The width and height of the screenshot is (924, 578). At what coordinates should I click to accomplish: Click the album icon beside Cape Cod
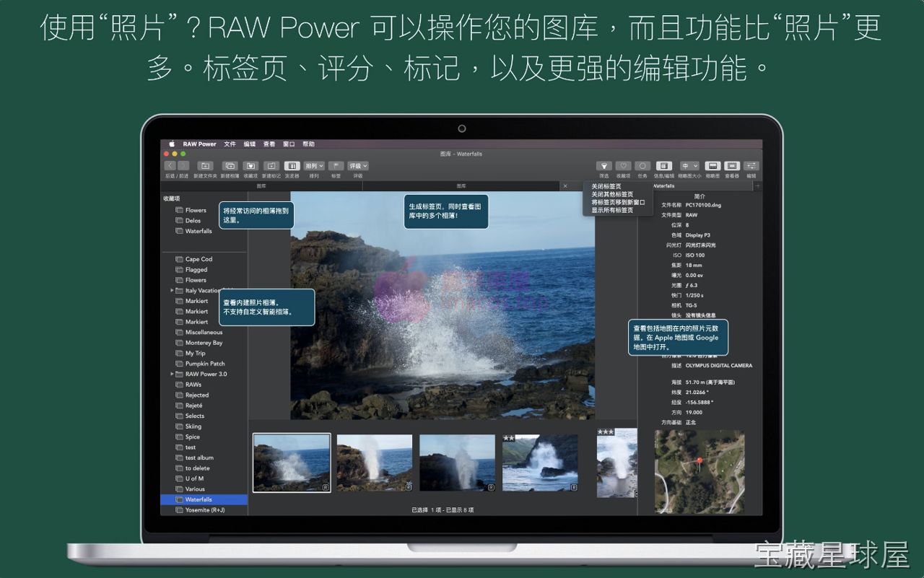tap(179, 259)
